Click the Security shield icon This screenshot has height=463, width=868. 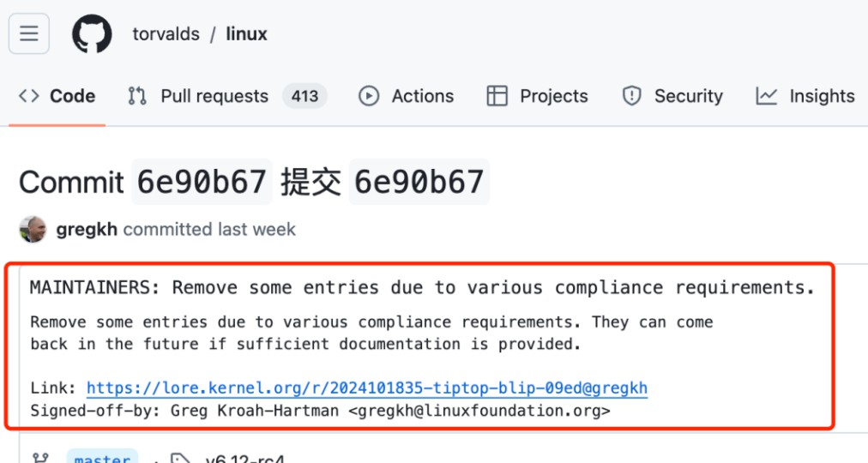click(x=632, y=96)
